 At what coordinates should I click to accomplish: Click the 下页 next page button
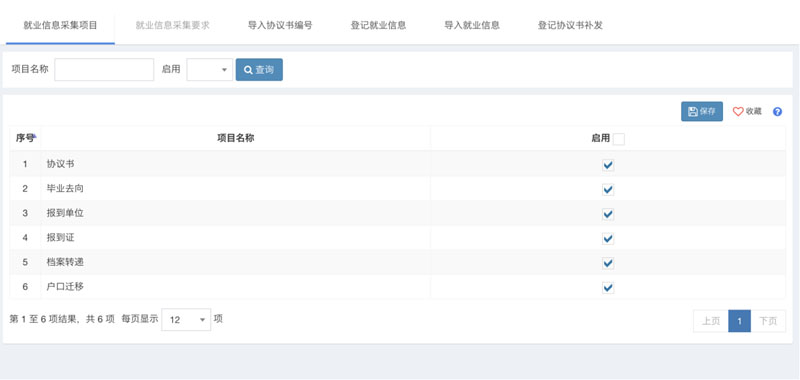pos(768,321)
